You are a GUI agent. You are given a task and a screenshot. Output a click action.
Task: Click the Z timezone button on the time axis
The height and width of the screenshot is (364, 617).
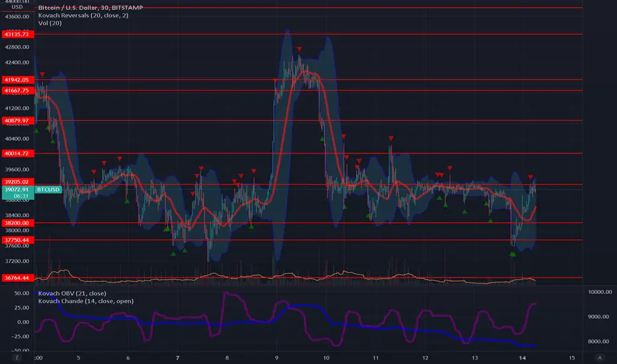(x=17, y=357)
